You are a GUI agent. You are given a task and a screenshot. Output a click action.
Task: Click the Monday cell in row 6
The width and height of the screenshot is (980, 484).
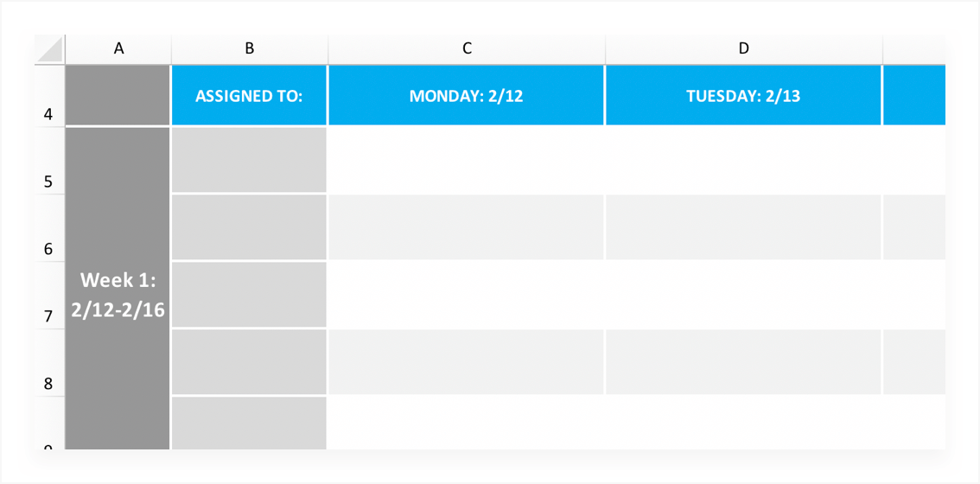click(467, 227)
